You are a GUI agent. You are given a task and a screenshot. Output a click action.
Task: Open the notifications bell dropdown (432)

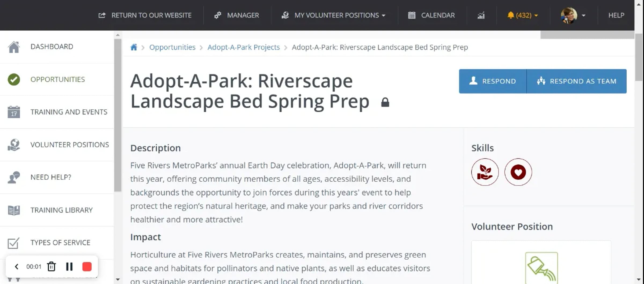coord(522,15)
